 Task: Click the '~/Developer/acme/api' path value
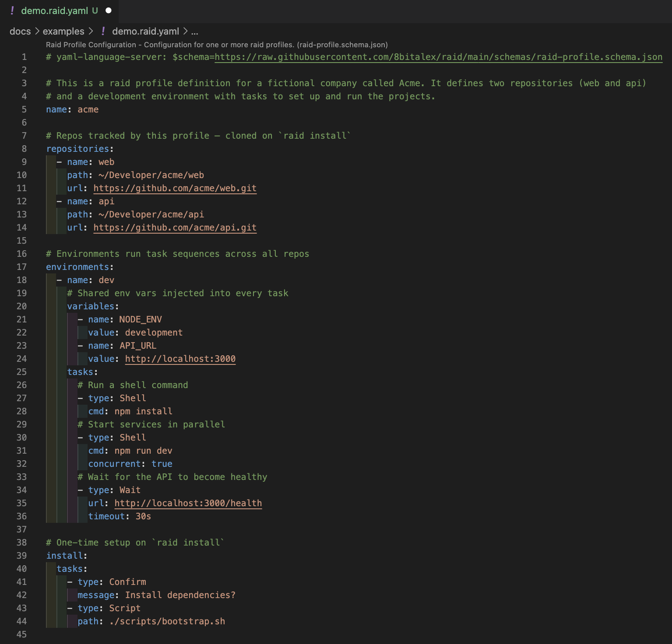click(151, 215)
